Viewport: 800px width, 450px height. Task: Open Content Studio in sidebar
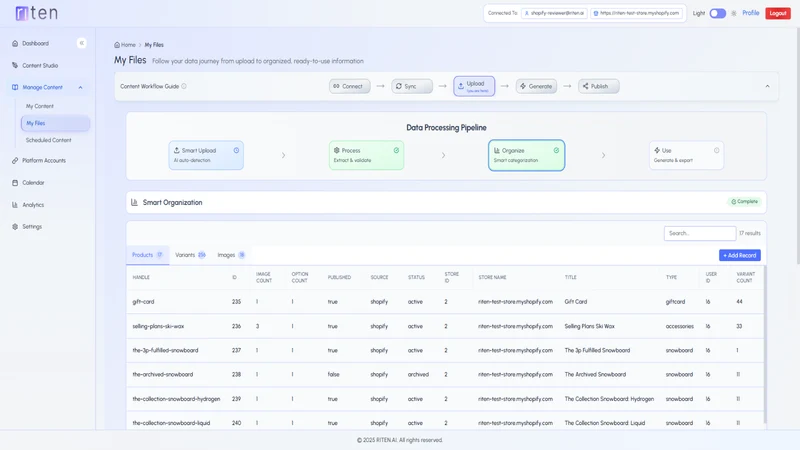point(40,65)
